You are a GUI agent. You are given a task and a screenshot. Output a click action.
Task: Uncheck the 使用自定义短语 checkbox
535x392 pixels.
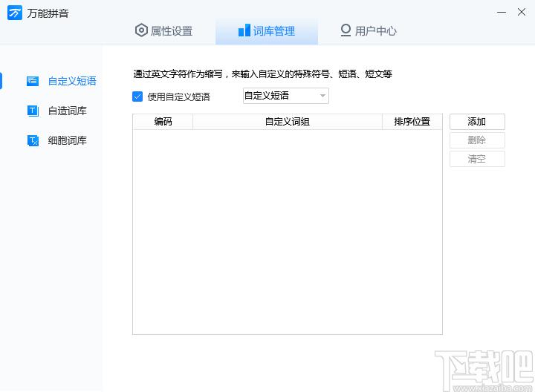coord(137,97)
